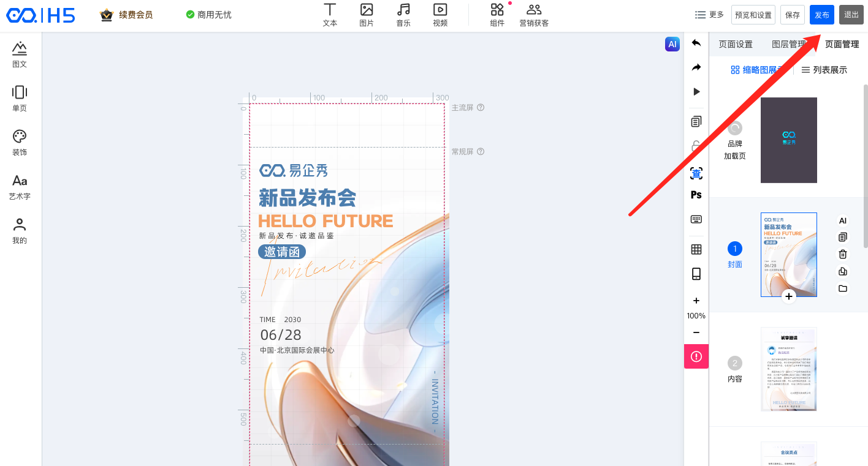This screenshot has height=466, width=868.
Task: Click the AI icon beside 封面 thumbnail
Action: pyautogui.click(x=843, y=220)
